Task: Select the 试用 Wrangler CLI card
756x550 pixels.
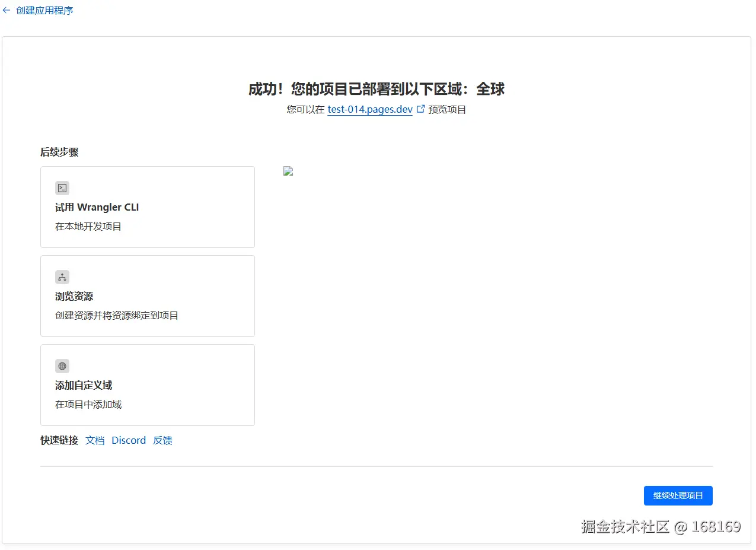Action: (x=147, y=206)
